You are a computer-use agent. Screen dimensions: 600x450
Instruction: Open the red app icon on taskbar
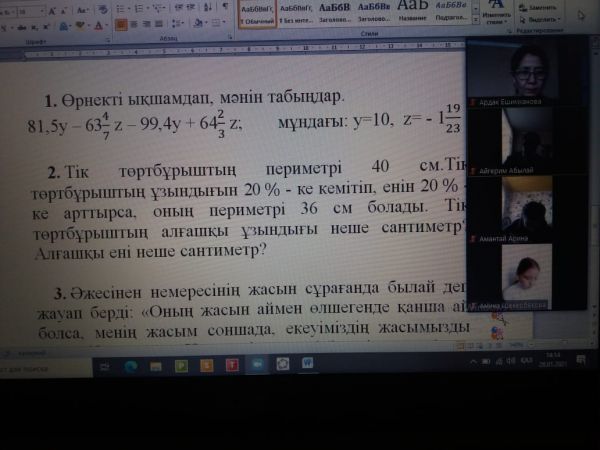(x=231, y=366)
